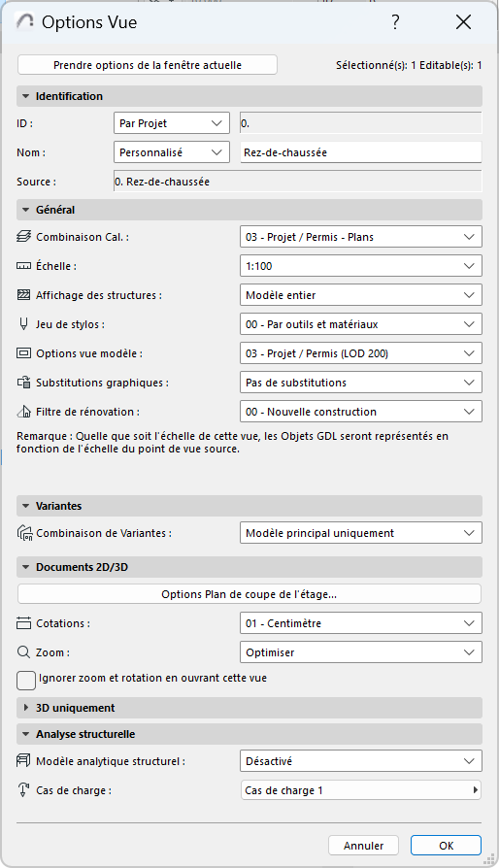Enable Ignorer zoom et rotation checkbox
The height and width of the screenshot is (868, 499).
pos(26,681)
